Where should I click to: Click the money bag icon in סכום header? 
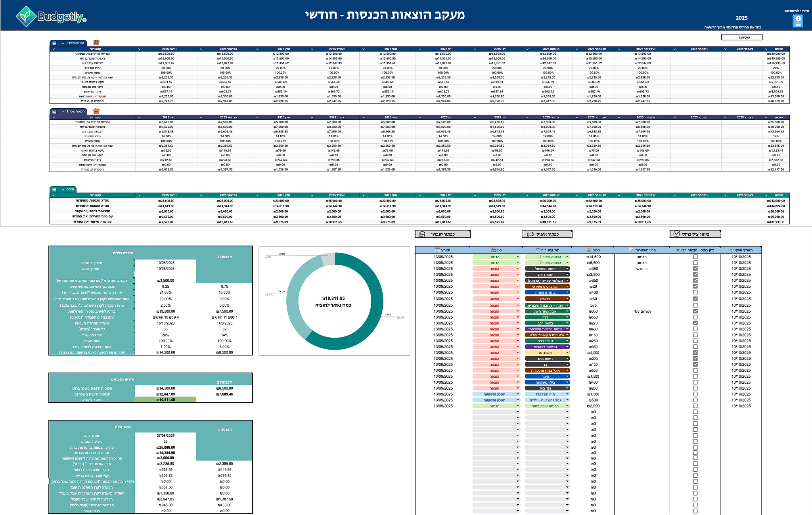point(589,250)
